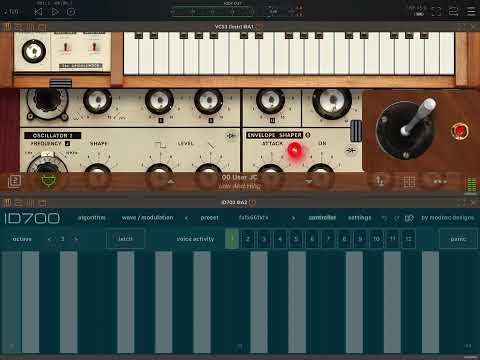Click the fourth icon in the ID700 title bar
This screenshot has height=360, width=480.
42,203
